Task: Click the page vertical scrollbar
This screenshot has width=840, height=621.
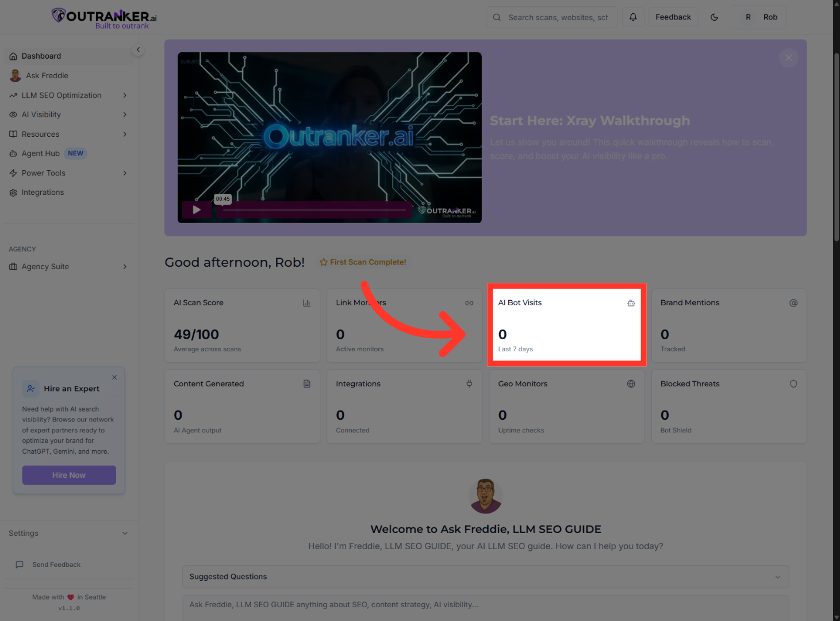Action: pyautogui.click(x=837, y=147)
